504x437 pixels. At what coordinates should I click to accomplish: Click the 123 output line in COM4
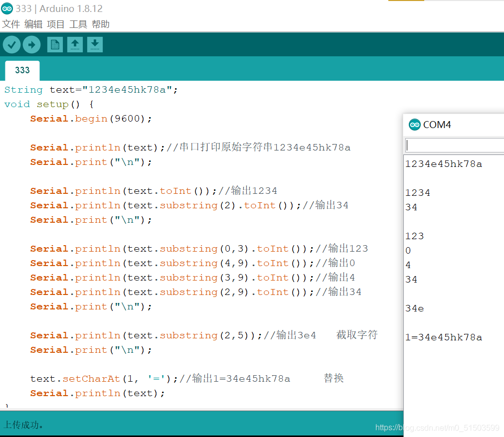click(415, 236)
